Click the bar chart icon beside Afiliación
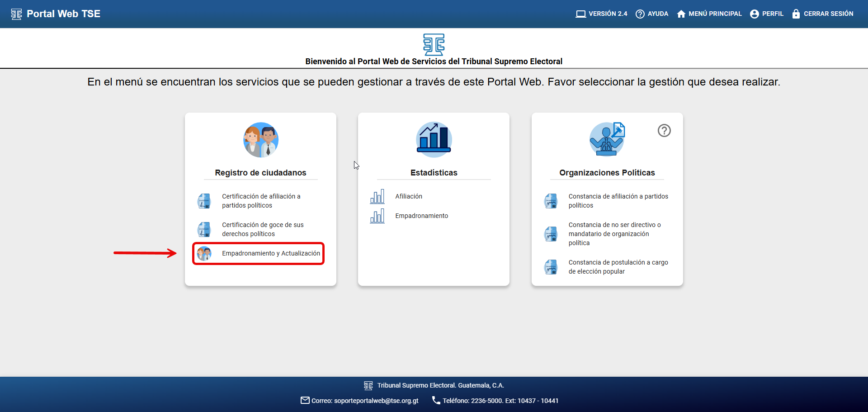 (x=377, y=196)
